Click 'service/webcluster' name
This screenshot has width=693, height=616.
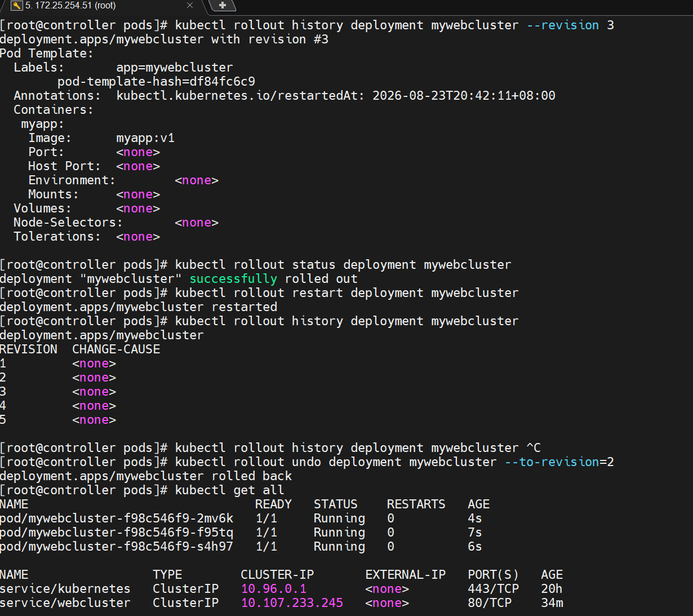[x=65, y=603]
